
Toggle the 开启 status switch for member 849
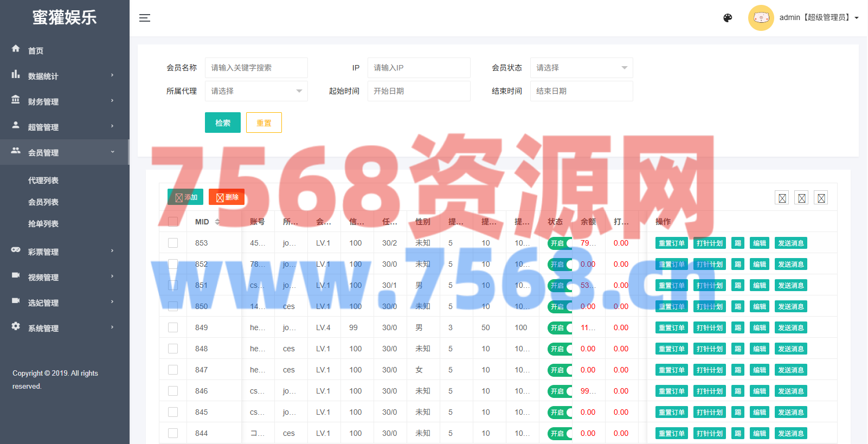(560, 327)
